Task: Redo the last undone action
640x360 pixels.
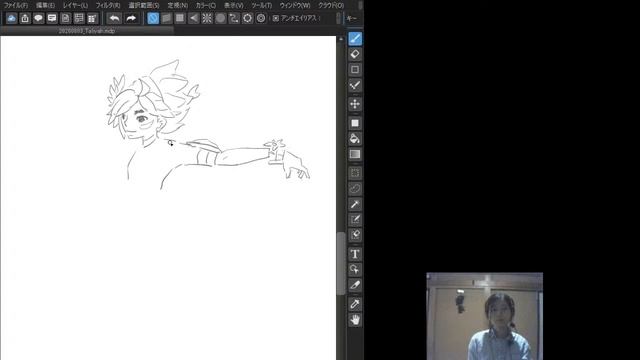Action: (131, 18)
